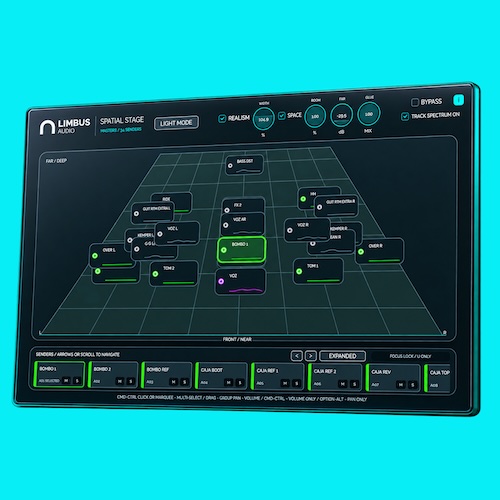Select the highlighted BOMBO 1 stage node

click(x=242, y=250)
